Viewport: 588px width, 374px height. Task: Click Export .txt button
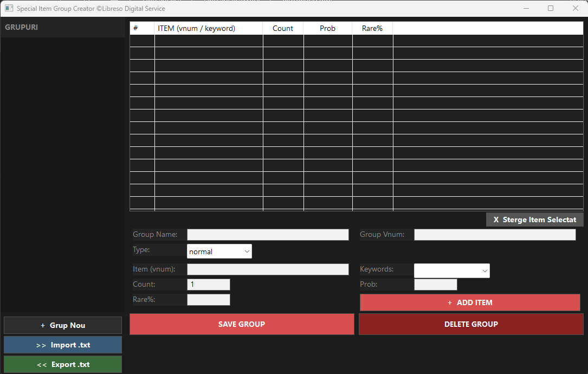(x=63, y=364)
